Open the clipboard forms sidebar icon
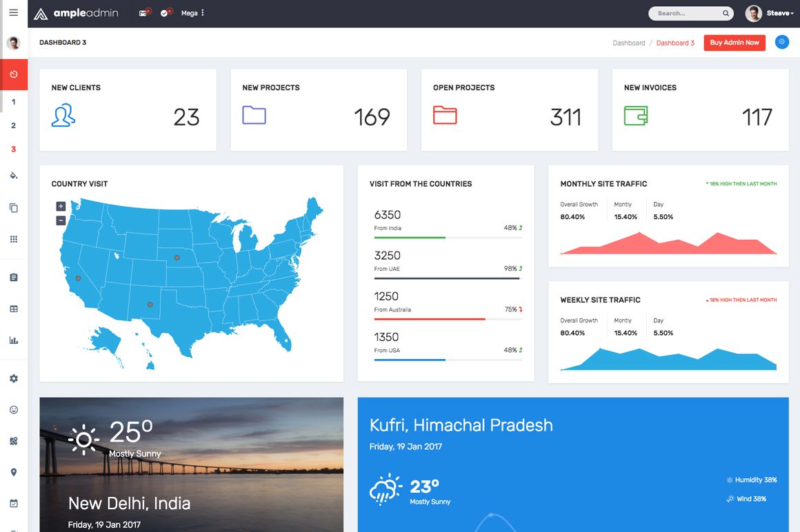The width and height of the screenshot is (800, 532). (x=14, y=277)
